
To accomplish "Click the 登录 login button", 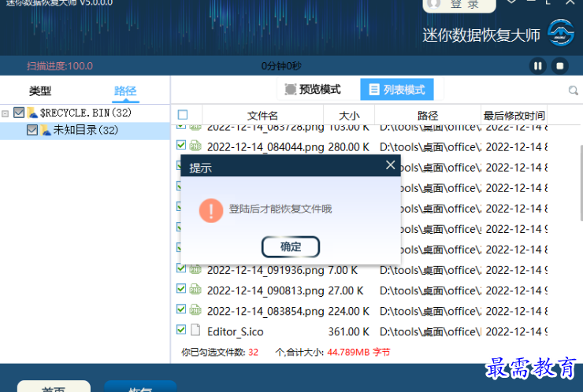I will pos(459,6).
